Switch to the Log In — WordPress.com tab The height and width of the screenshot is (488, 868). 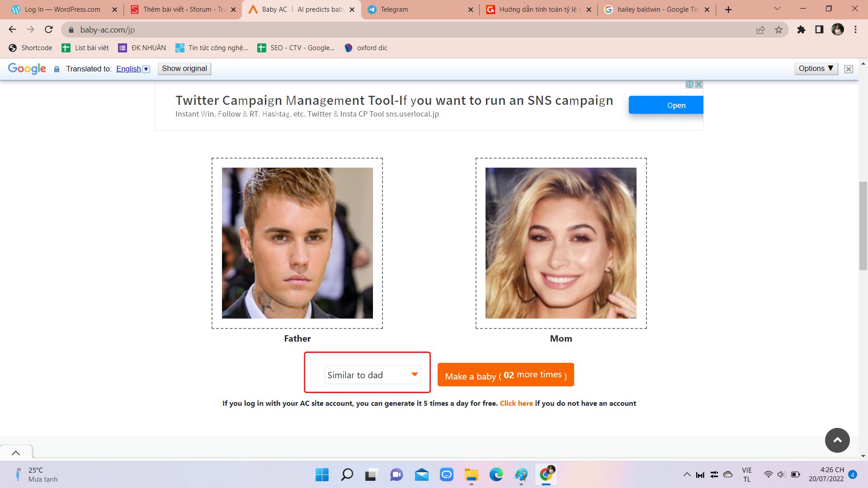click(x=62, y=9)
